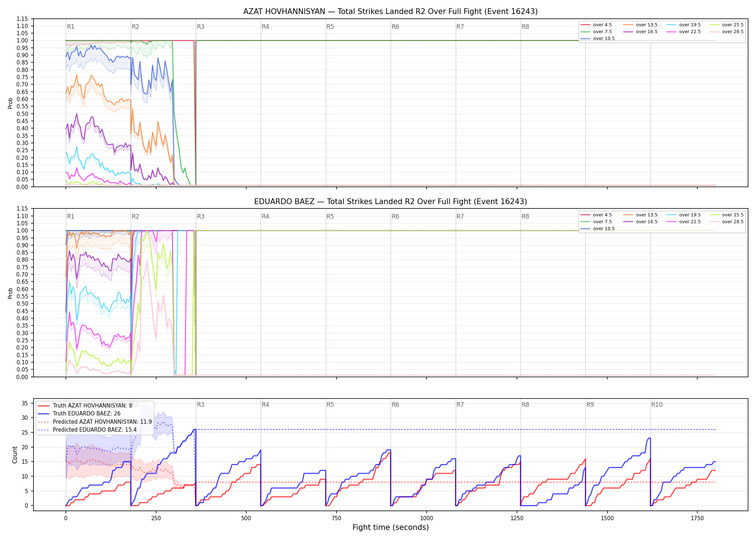756x540 pixels.
Task: Click R8 round label in top chart
Action: coord(525,27)
